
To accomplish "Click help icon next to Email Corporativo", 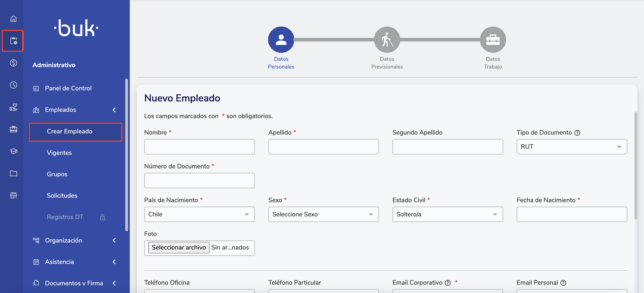I will click(x=448, y=283).
